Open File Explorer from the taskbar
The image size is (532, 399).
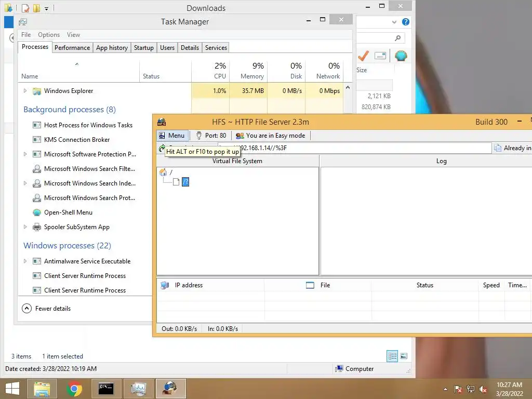42,389
